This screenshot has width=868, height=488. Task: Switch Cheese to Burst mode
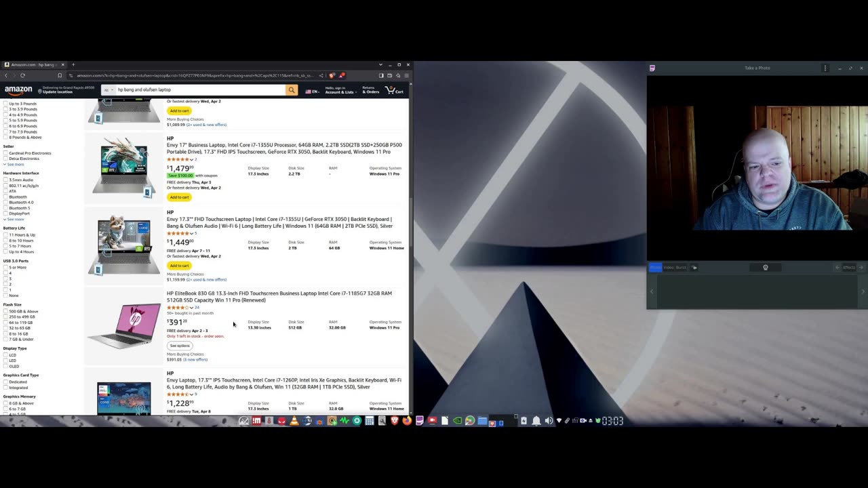click(x=681, y=267)
